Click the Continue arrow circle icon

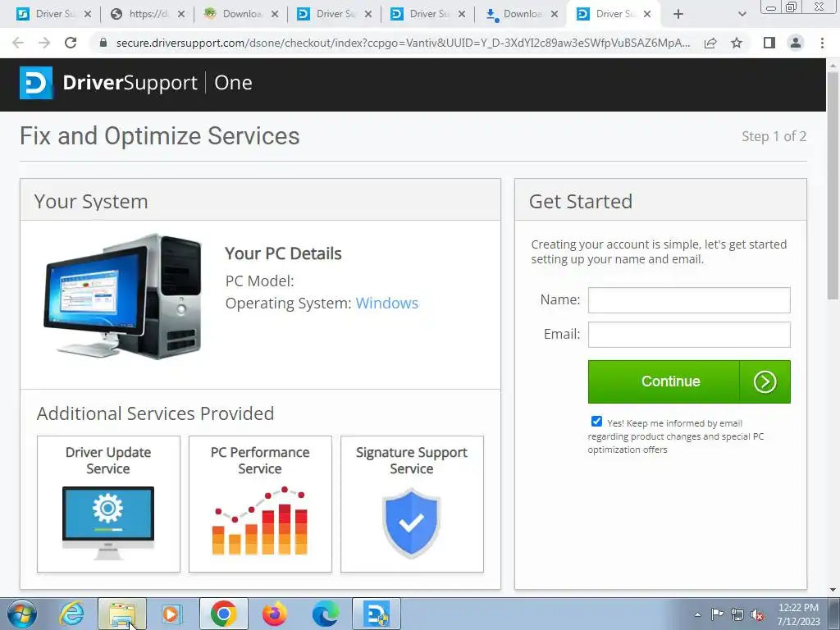(x=765, y=382)
